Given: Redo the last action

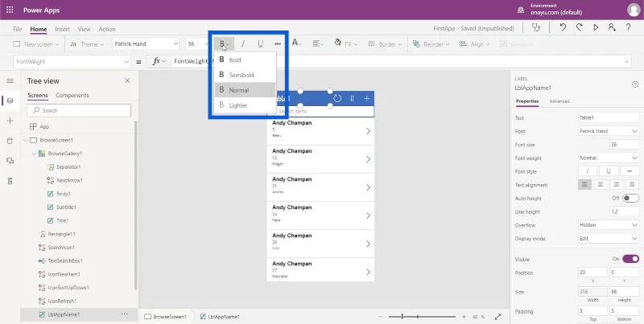Looking at the screenshot, I should (x=579, y=28).
